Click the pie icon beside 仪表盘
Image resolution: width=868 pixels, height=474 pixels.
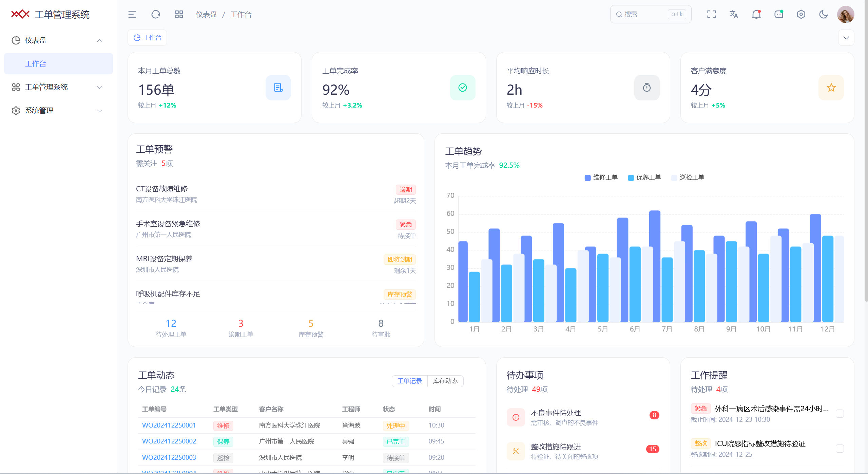[x=16, y=40]
